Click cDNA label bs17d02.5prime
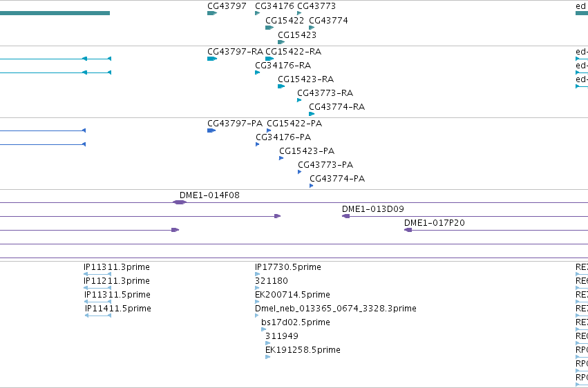588x388 pixels. click(296, 322)
